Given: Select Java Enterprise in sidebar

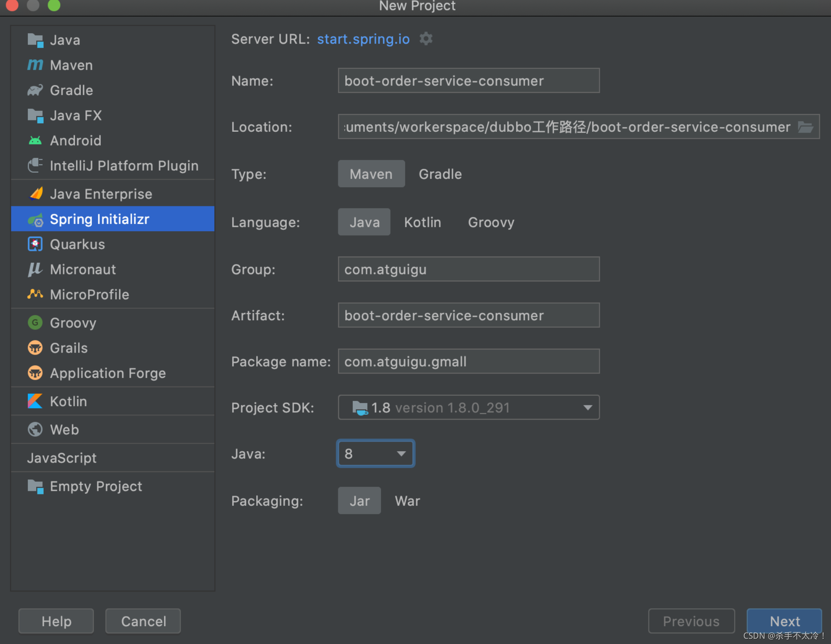Looking at the screenshot, I should 113,194.
